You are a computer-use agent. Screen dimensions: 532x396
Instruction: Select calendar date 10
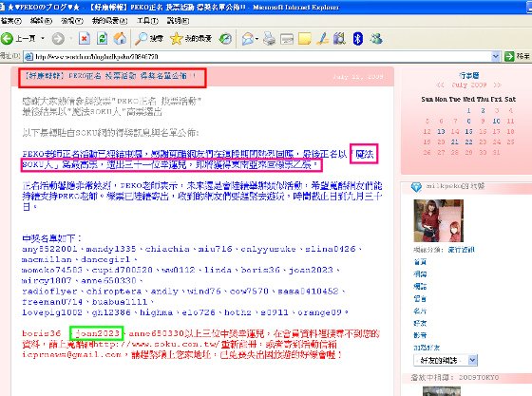496,121
